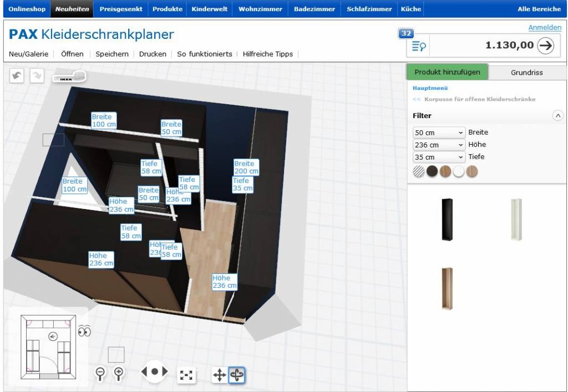Switch to the Produkt hinzufügen tab
The height and width of the screenshot is (392, 568).
[447, 72]
